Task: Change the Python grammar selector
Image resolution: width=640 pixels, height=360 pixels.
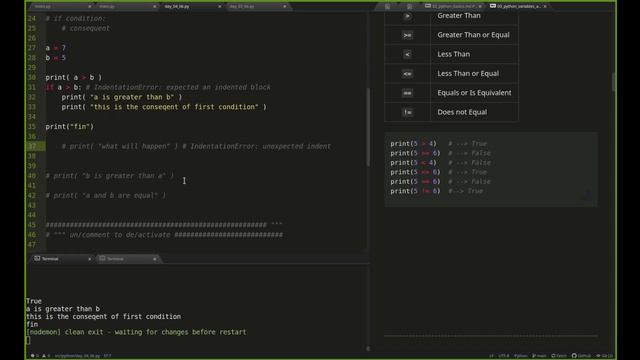Action: click(x=520, y=356)
